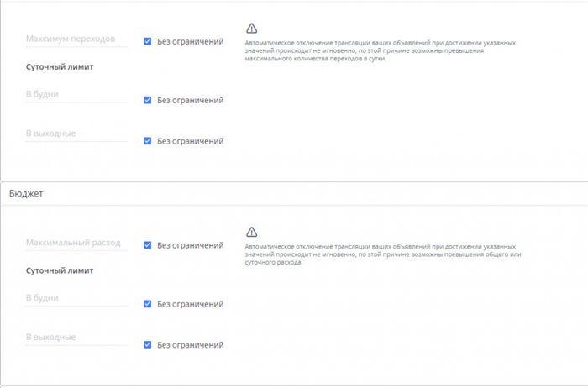Click Суточный лимит heading under Максимум переходов
The image size is (588, 388).
[60, 66]
